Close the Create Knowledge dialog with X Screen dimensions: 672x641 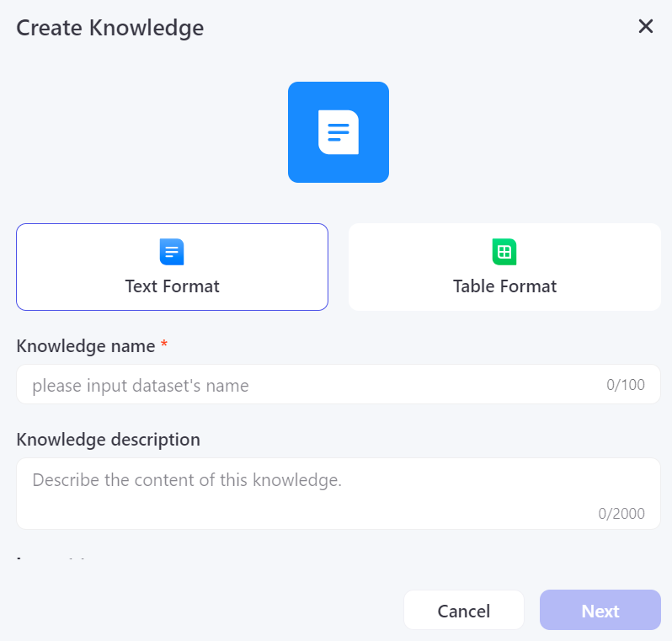(x=646, y=26)
